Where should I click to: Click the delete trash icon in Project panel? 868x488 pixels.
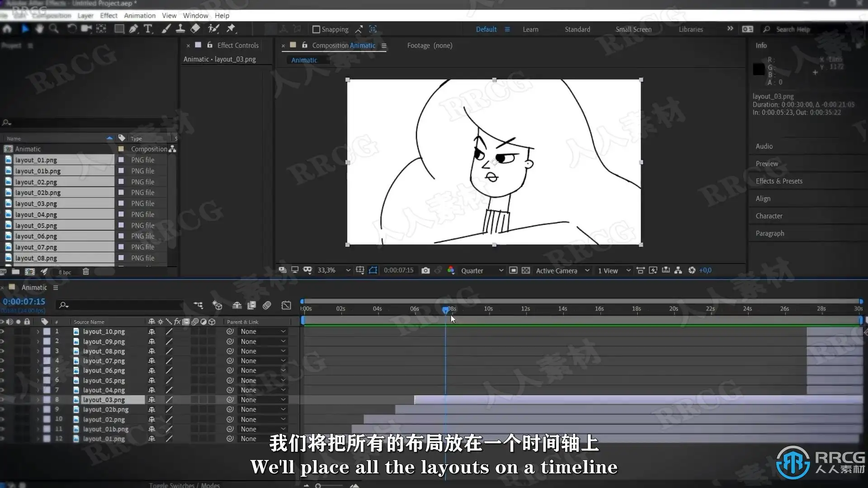(86, 272)
